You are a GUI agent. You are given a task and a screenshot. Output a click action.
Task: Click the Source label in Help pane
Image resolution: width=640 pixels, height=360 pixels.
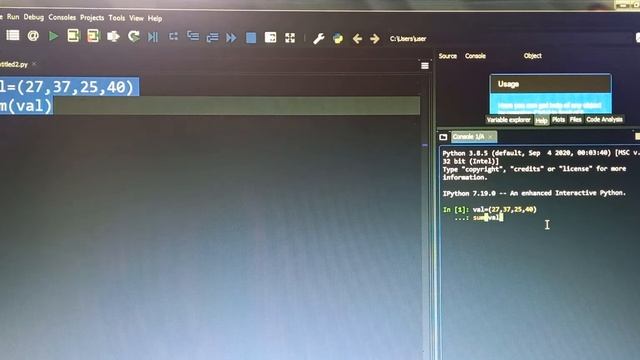(448, 56)
